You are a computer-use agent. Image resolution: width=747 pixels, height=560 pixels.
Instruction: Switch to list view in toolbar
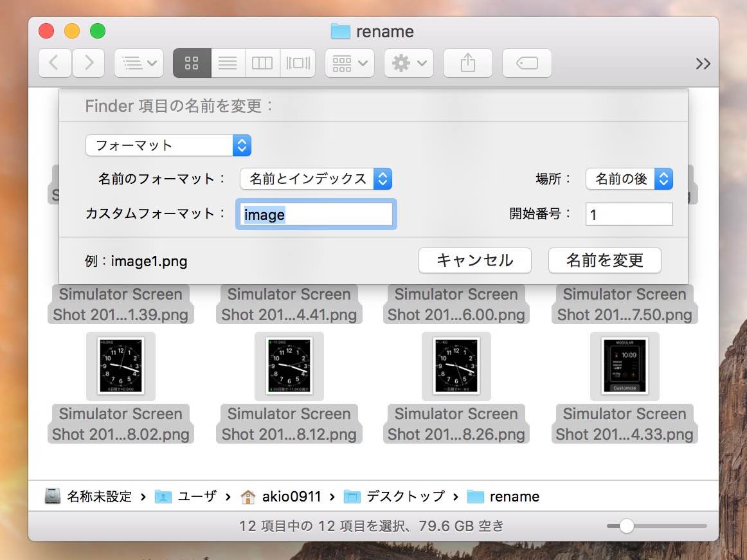[228, 63]
